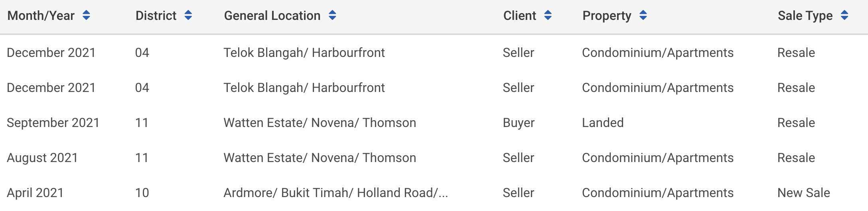Select district 10 cell
The height and width of the screenshot is (211, 868).
tap(142, 193)
